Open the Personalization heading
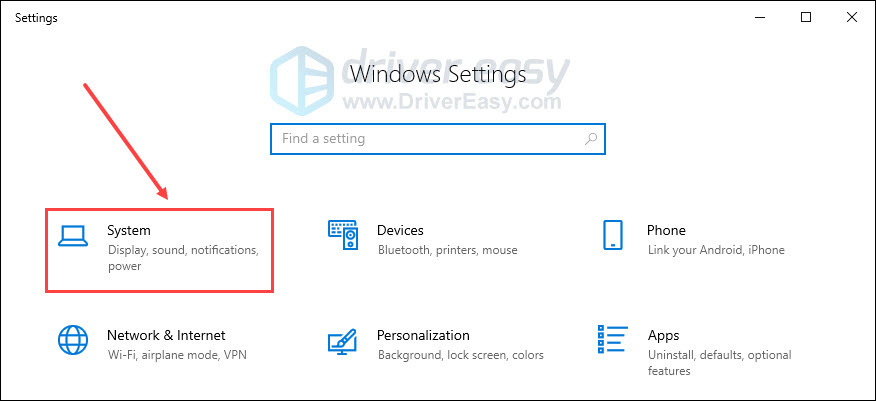The image size is (876, 401). click(423, 336)
